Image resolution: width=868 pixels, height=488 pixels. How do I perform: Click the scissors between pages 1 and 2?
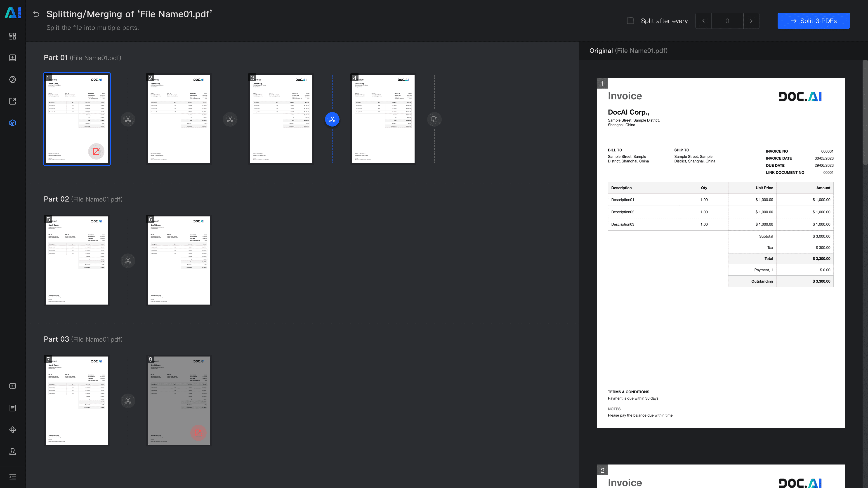point(128,119)
